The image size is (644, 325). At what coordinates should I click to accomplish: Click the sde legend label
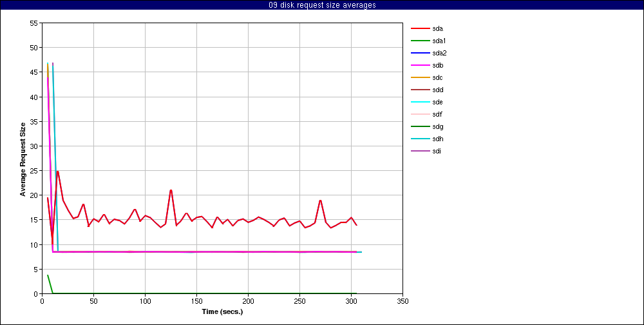tap(438, 102)
